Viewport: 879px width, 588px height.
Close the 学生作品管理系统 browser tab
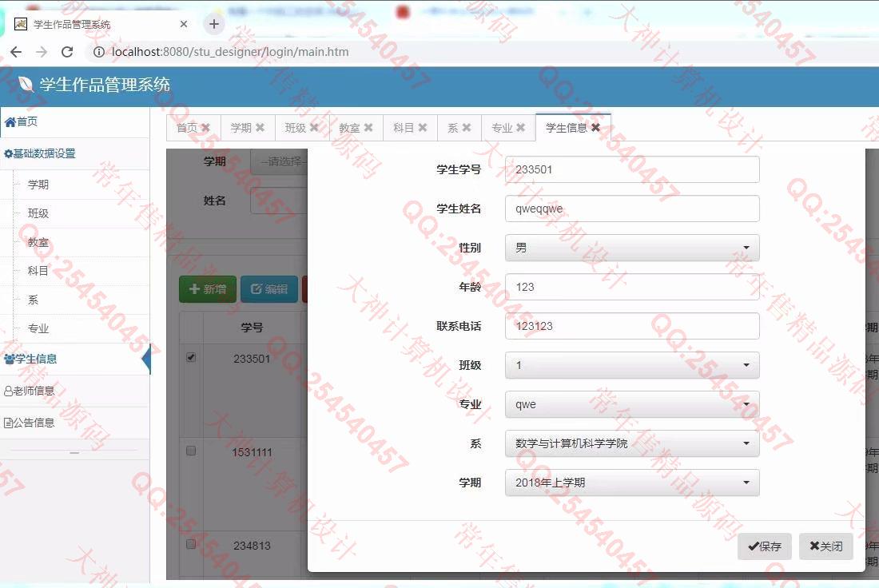[x=184, y=24]
